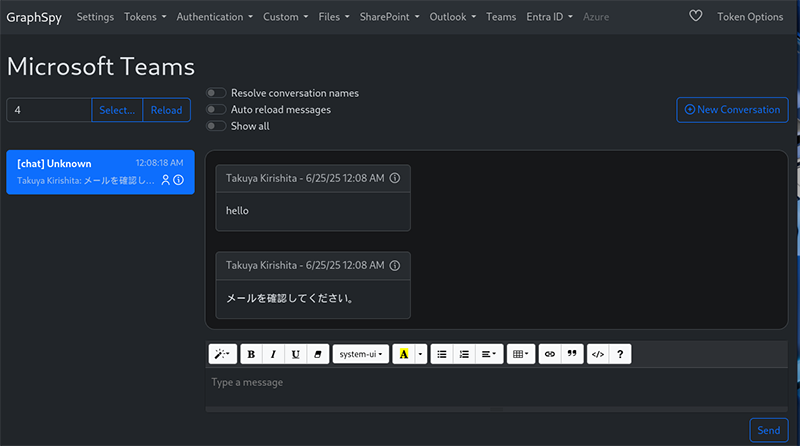Click the eraser remove-formatting icon
Screen dimensions: 800x446
coord(319,354)
